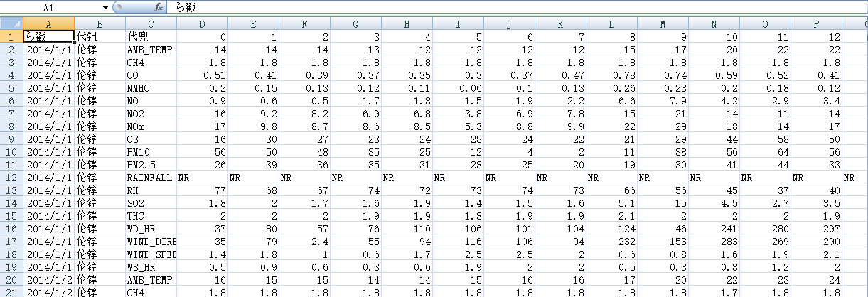Click the NOx cell
Viewport: 868px width, 297px height.
151,126
